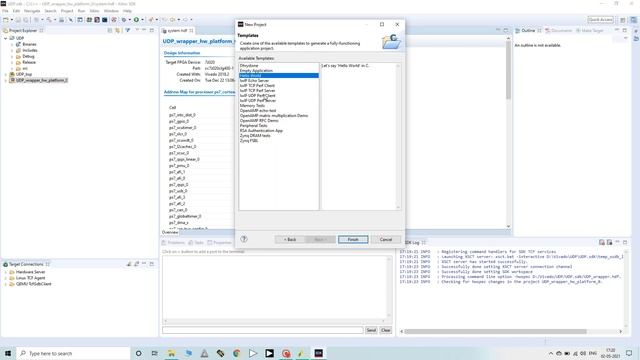Viewport: 640px width, 360px height.
Task: Open the SDK Log tab
Action: (x=413, y=242)
